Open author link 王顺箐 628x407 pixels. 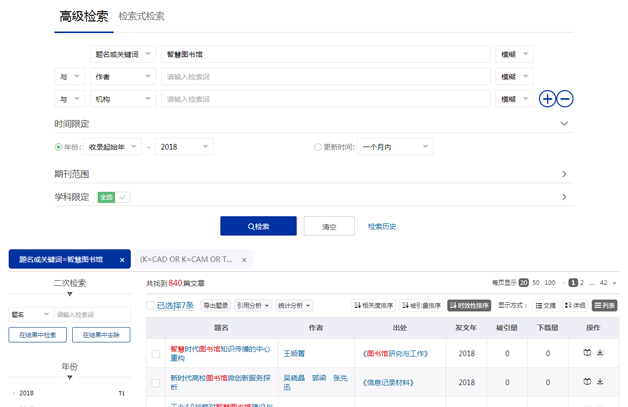coord(294,353)
